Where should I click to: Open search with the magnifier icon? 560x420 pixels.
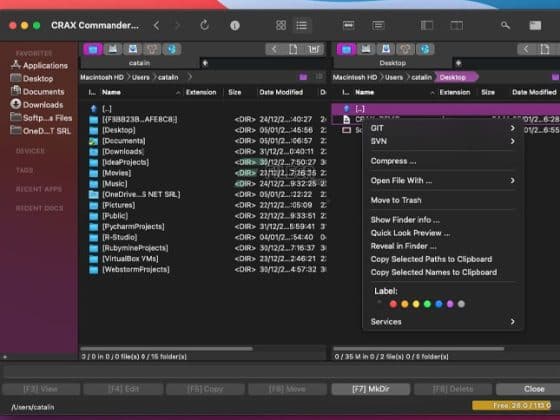[x=505, y=25]
